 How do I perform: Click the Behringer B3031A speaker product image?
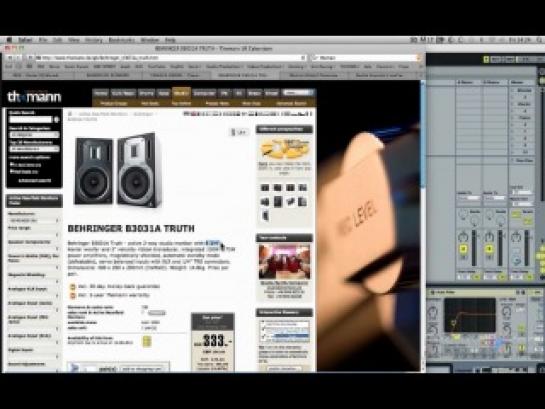[118, 171]
